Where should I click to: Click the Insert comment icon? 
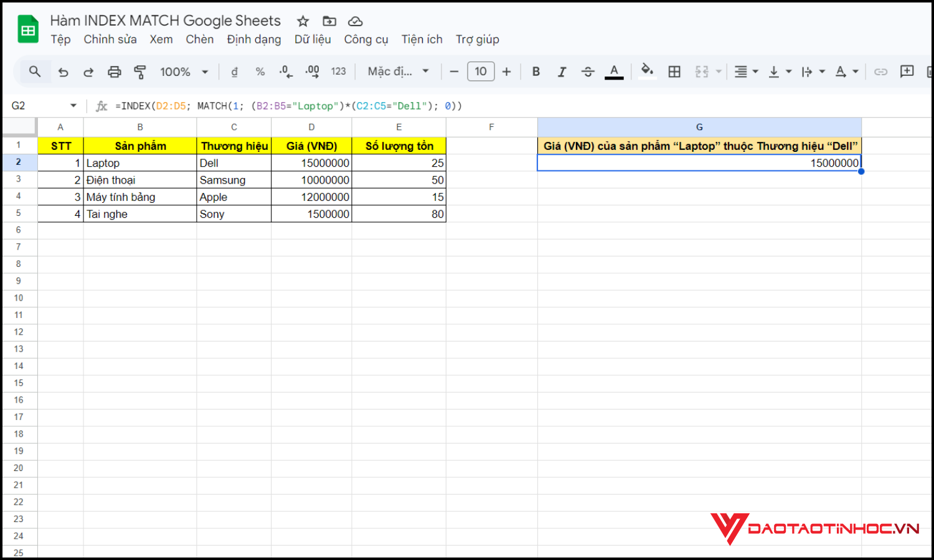click(907, 72)
